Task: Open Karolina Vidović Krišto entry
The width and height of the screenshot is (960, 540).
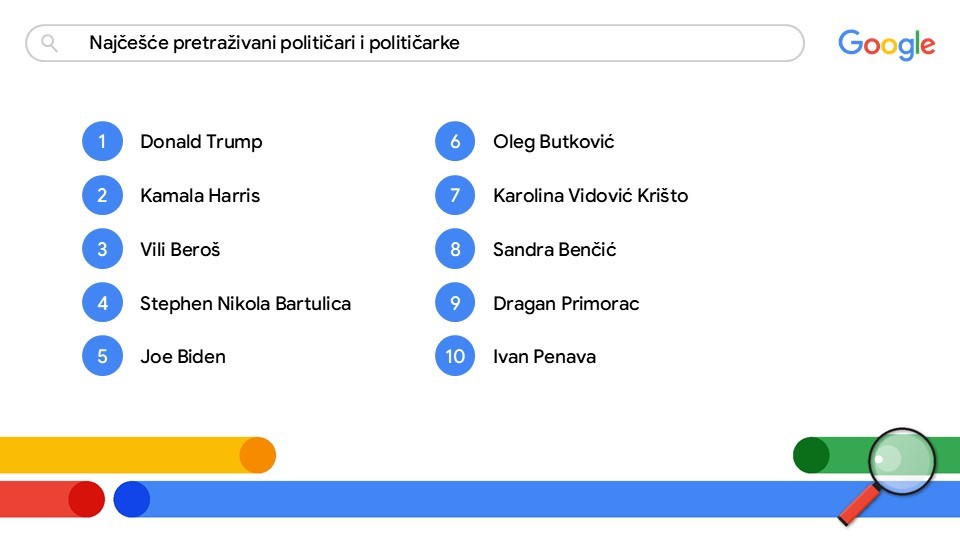Action: pyautogui.click(x=591, y=195)
